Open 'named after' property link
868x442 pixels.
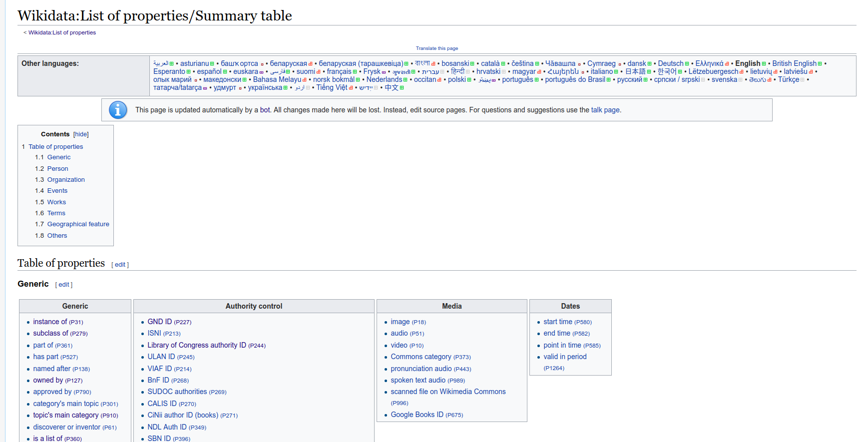pos(52,369)
